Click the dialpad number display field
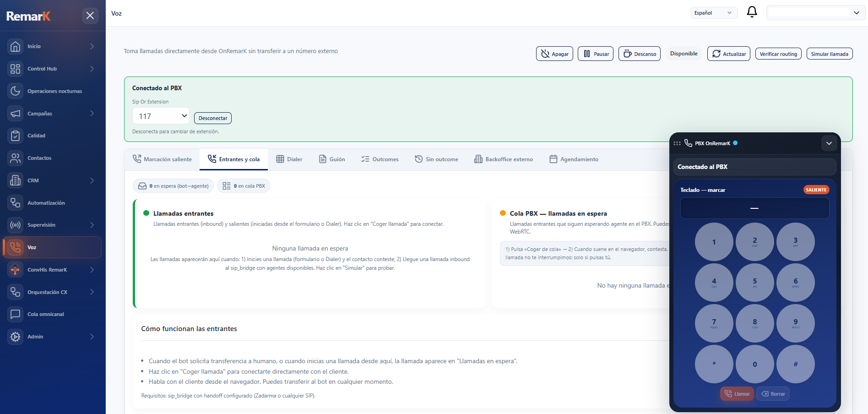This screenshot has width=868, height=414. click(754, 208)
